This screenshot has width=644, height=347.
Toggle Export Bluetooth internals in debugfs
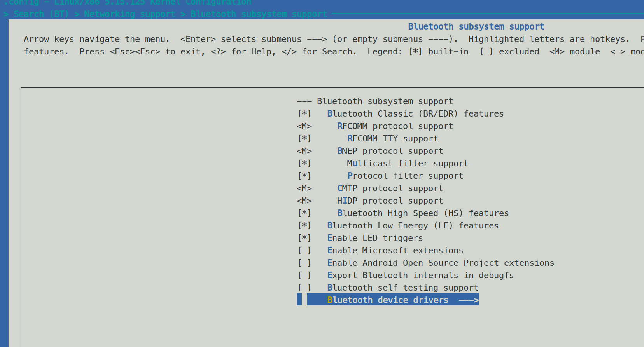304,276
